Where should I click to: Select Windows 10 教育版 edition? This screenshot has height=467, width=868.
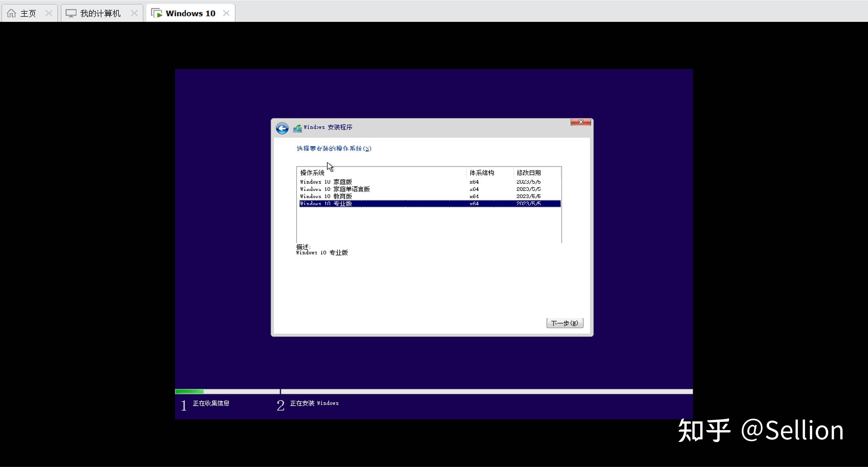tap(325, 196)
